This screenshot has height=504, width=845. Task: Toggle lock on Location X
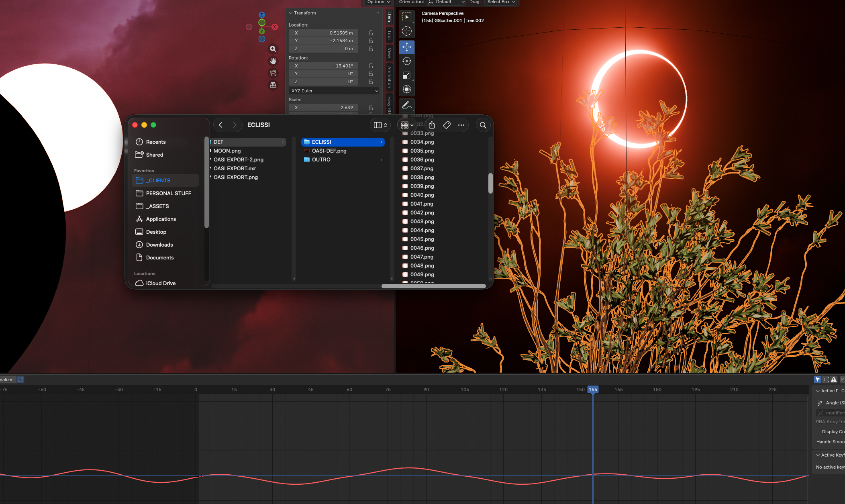coord(371,33)
